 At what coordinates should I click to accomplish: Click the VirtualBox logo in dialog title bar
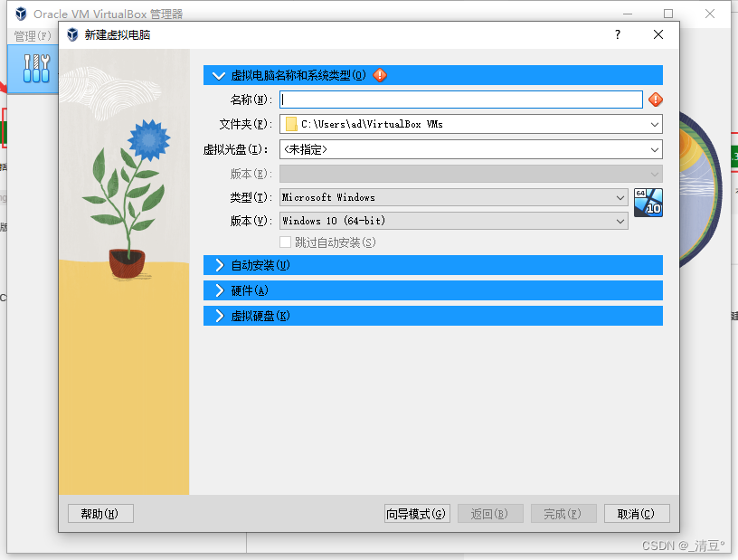tap(72, 35)
